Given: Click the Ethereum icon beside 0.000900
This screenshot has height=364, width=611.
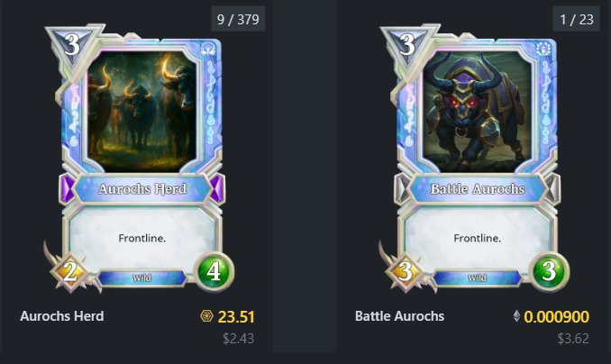Looking at the screenshot, I should click(516, 316).
